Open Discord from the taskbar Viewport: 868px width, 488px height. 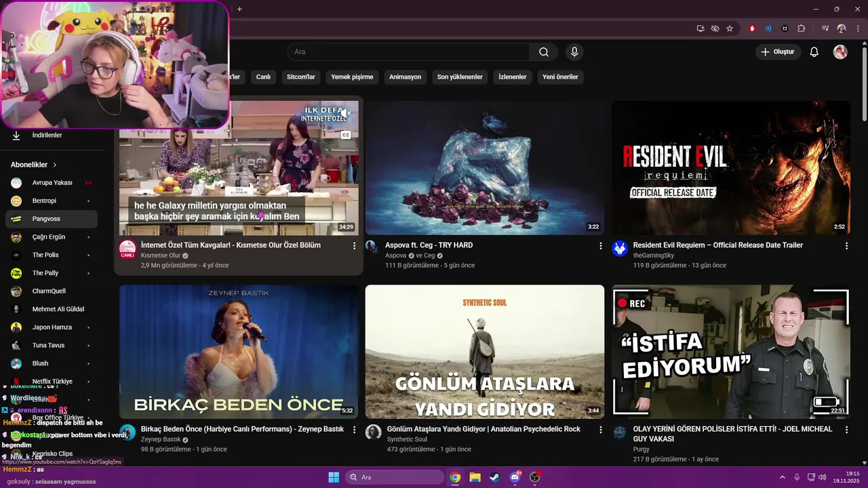point(515,477)
